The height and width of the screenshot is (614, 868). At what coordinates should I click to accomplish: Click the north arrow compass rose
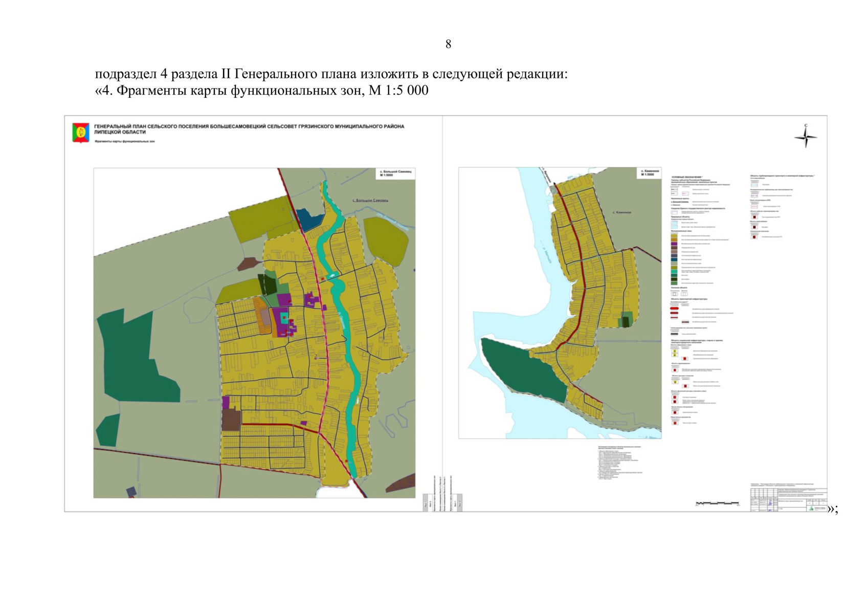(x=806, y=137)
